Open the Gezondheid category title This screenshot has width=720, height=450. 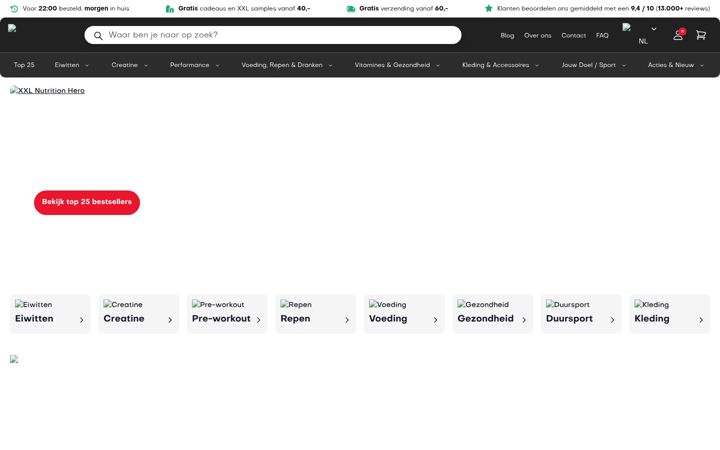pos(485,319)
